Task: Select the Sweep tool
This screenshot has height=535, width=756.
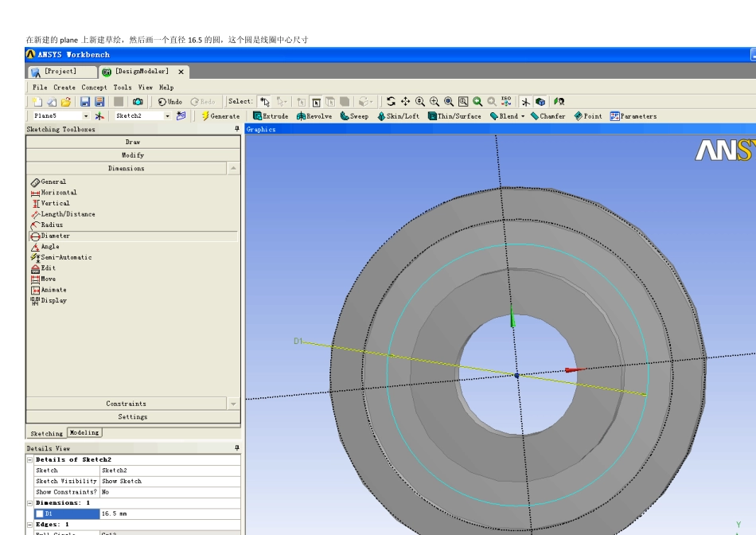Action: (345, 116)
